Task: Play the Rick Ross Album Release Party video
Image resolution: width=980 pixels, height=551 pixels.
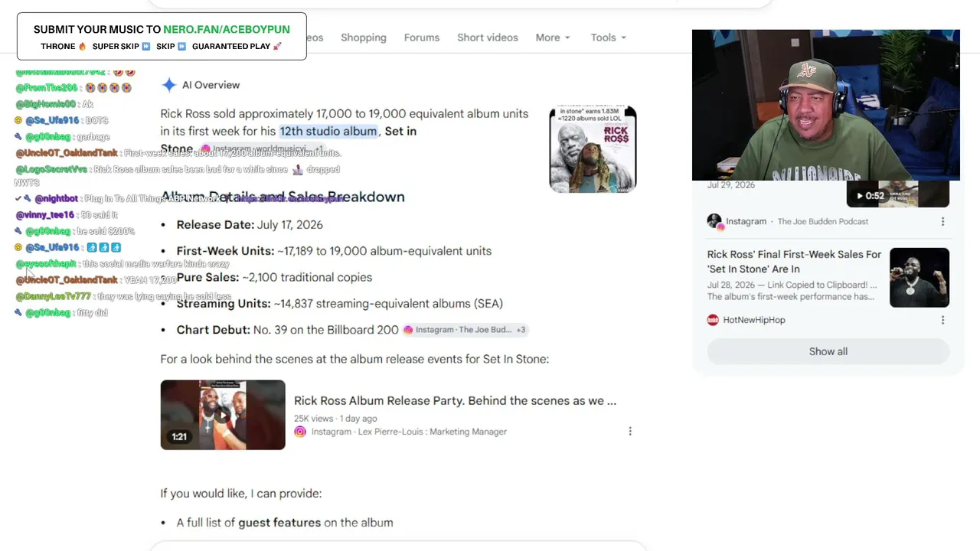Action: pyautogui.click(x=223, y=415)
